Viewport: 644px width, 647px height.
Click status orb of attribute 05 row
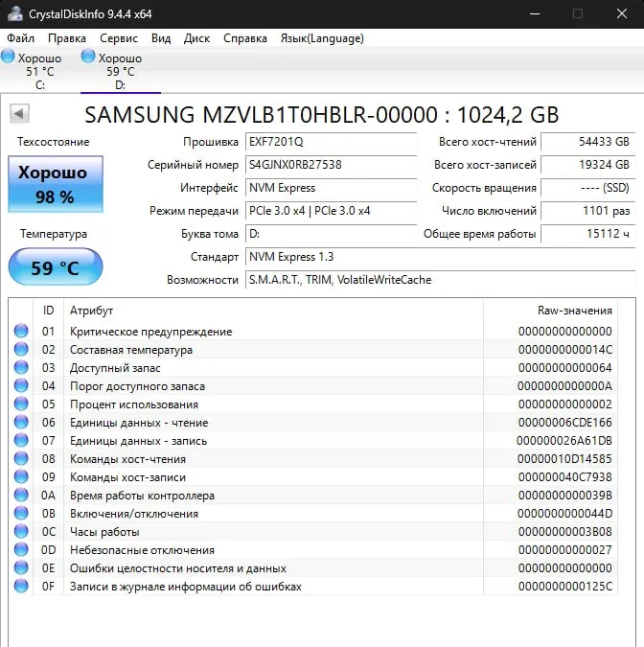[21, 404]
